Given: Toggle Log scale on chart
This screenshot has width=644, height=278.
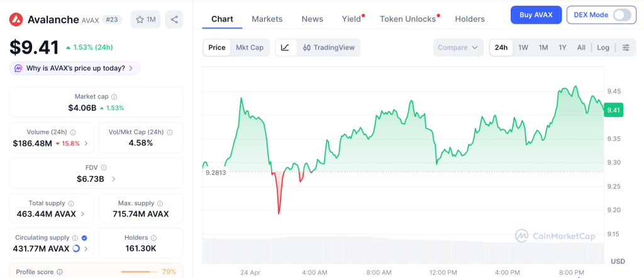Looking at the screenshot, I should coord(603,47).
